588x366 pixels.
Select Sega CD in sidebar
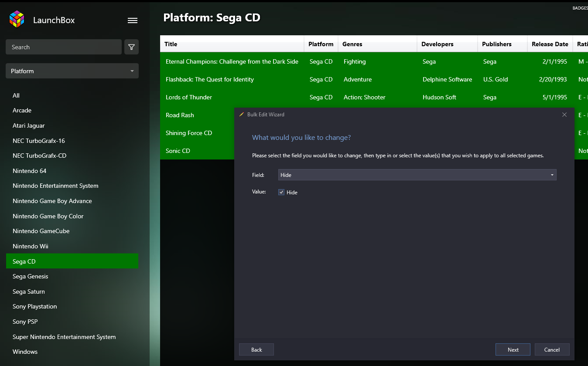click(x=72, y=261)
